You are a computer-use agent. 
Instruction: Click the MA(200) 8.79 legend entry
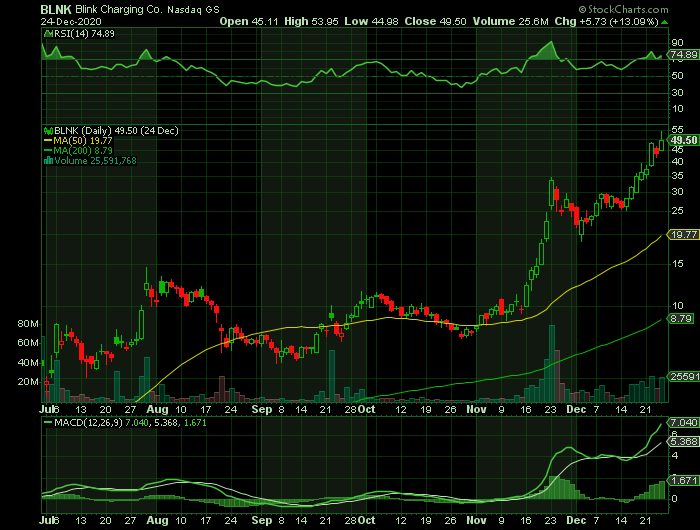pos(83,150)
